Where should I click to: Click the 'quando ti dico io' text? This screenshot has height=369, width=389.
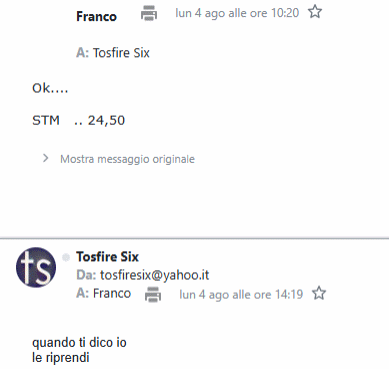79,343
